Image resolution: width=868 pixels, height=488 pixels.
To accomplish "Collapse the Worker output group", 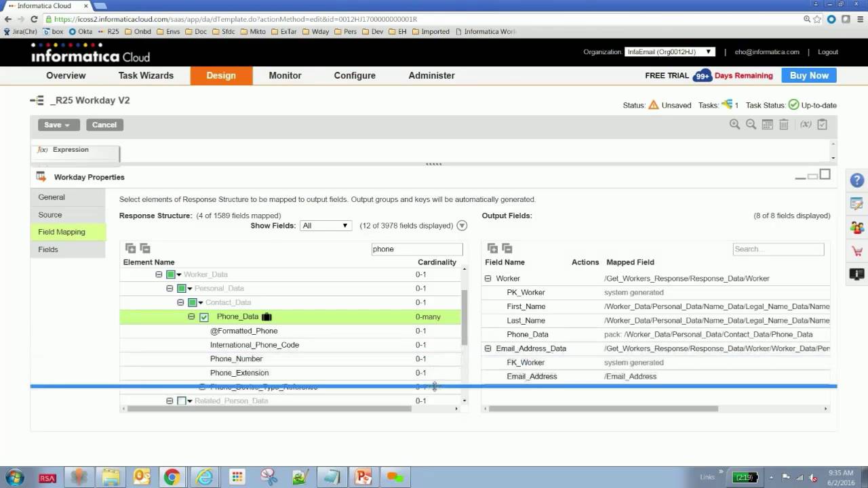I will click(x=488, y=279).
